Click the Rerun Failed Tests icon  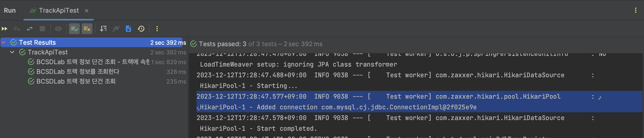17,29
